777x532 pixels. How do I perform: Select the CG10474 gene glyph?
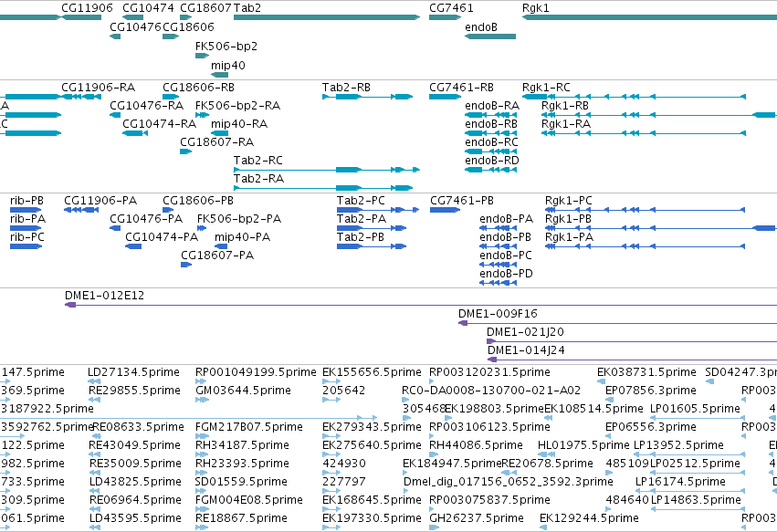[132, 18]
